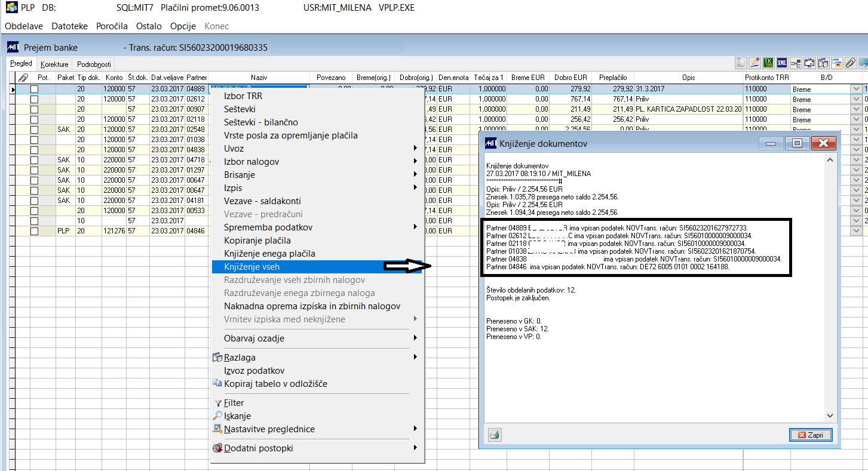The image size is (868, 471).
Task: Tick the checkbox for partner 04181 row
Action: [x=35, y=201]
